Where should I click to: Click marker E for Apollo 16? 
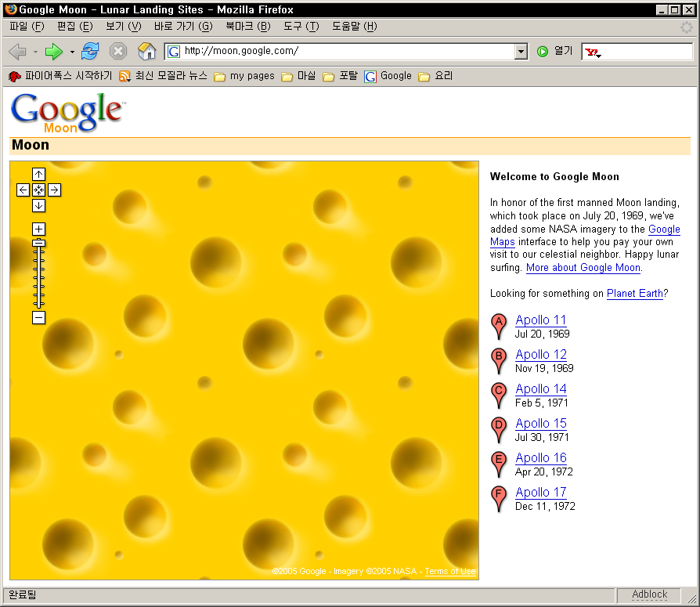pos(499,463)
